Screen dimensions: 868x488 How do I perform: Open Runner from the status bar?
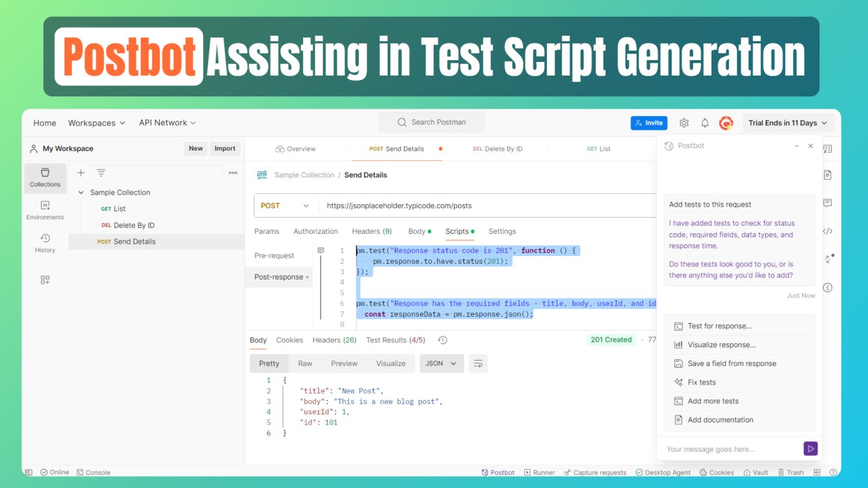(x=539, y=472)
